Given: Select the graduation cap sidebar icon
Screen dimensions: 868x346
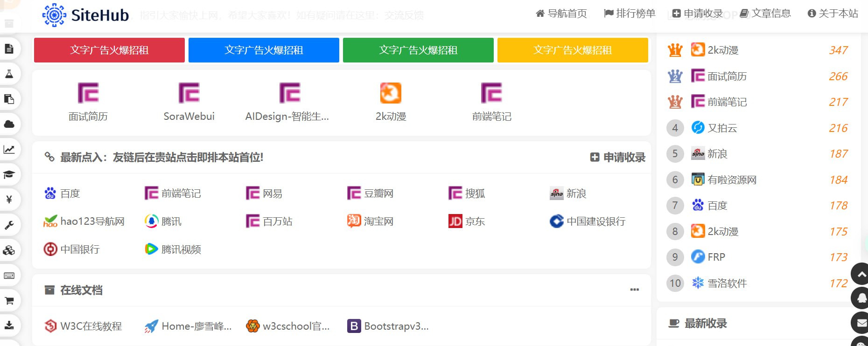Looking at the screenshot, I should click(9, 174).
